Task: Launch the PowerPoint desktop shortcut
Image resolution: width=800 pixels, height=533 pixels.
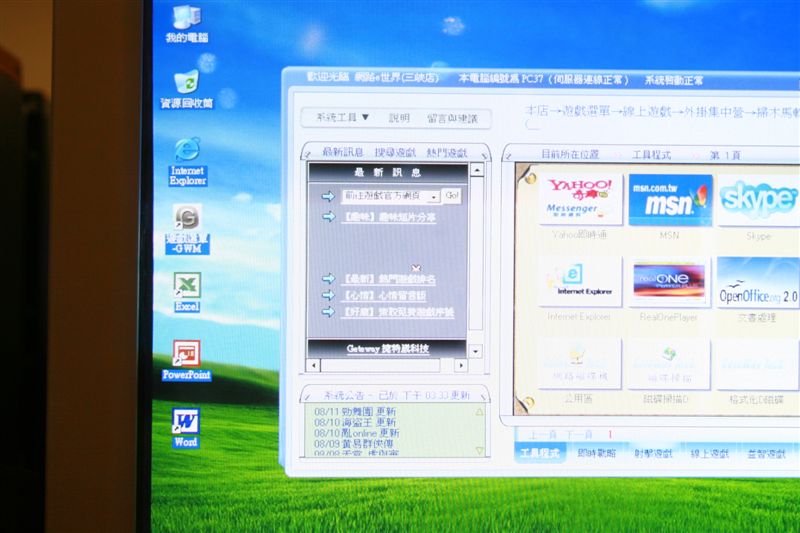Action: 186,360
